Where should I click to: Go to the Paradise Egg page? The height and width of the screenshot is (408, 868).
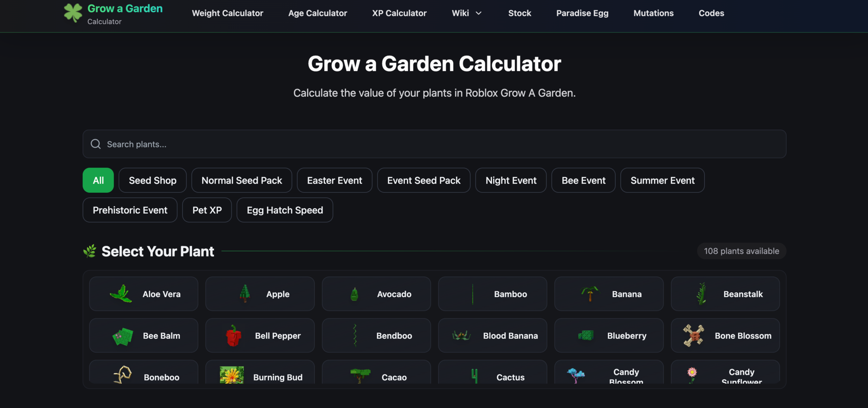(582, 13)
